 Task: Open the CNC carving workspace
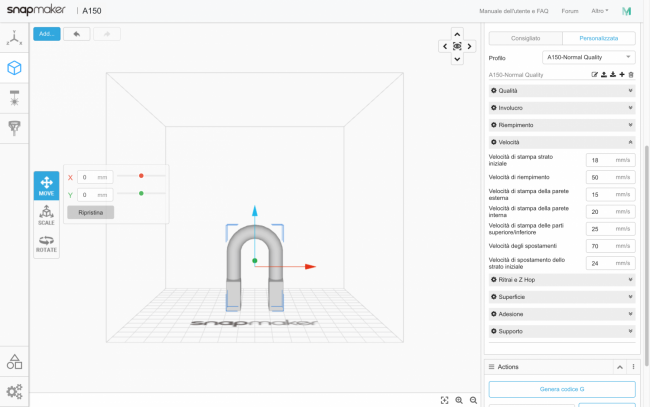tap(14, 127)
